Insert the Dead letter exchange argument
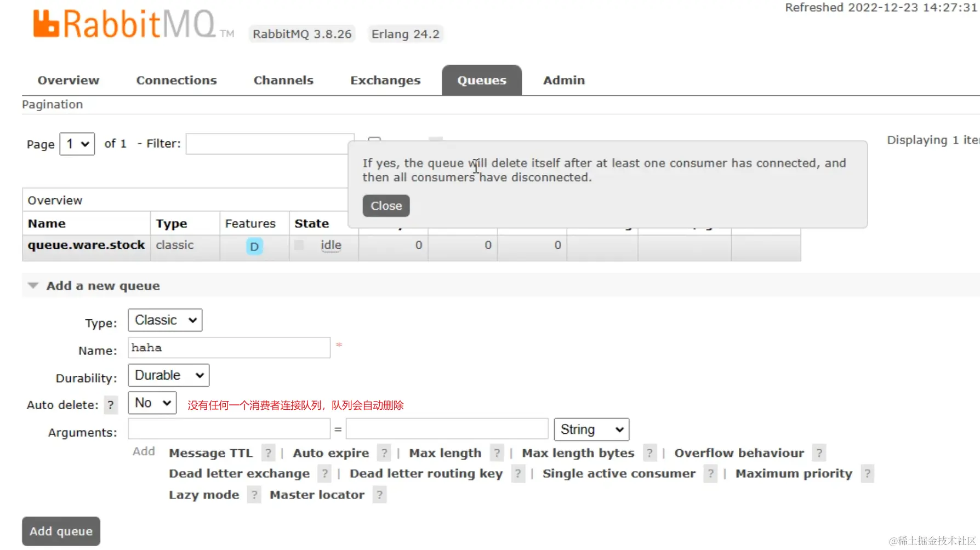980x550 pixels. tap(240, 473)
